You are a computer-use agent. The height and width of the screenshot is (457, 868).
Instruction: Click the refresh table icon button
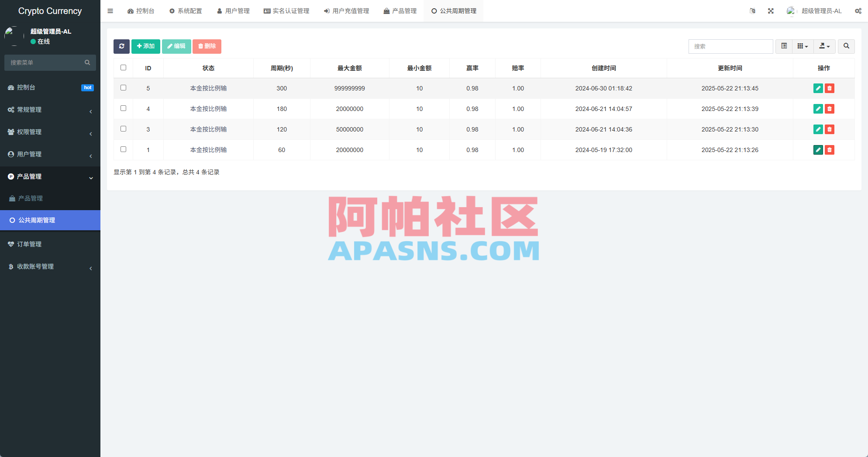121,46
